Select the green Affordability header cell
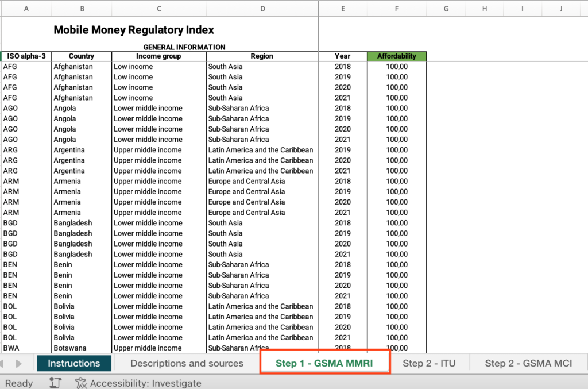The height and width of the screenshot is (389, 588). (397, 56)
